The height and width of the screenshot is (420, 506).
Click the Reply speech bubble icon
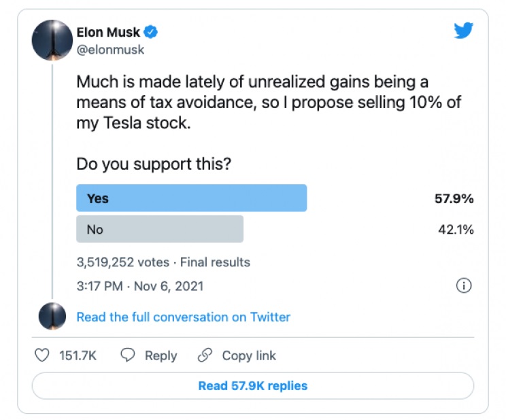coord(128,355)
